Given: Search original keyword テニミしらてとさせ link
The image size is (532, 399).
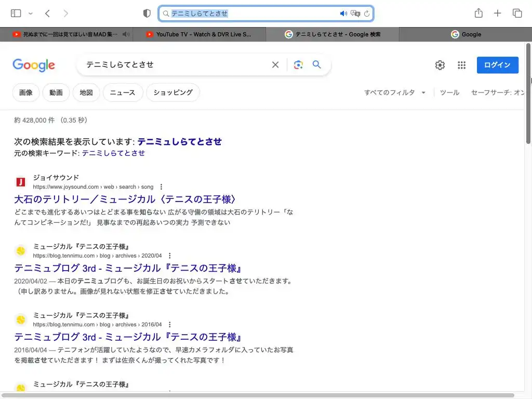Looking at the screenshot, I should [113, 153].
